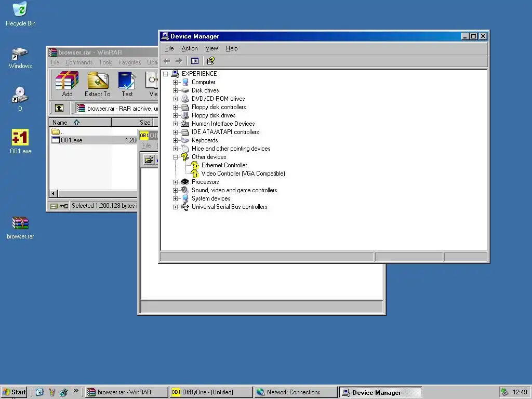Screen dimensions: 532x399
Task: Select the Windows shortcut on desktop
Action: tap(20, 58)
